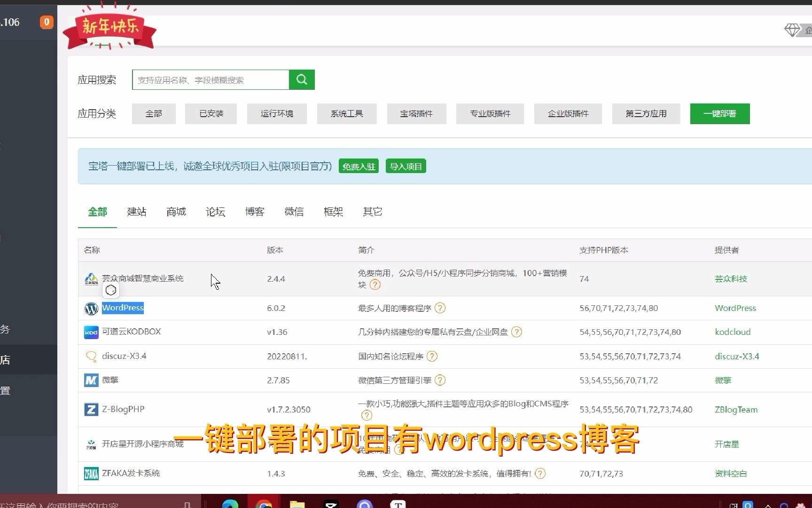Open the 芸众科技 provider link
The image size is (812, 508).
click(x=731, y=279)
